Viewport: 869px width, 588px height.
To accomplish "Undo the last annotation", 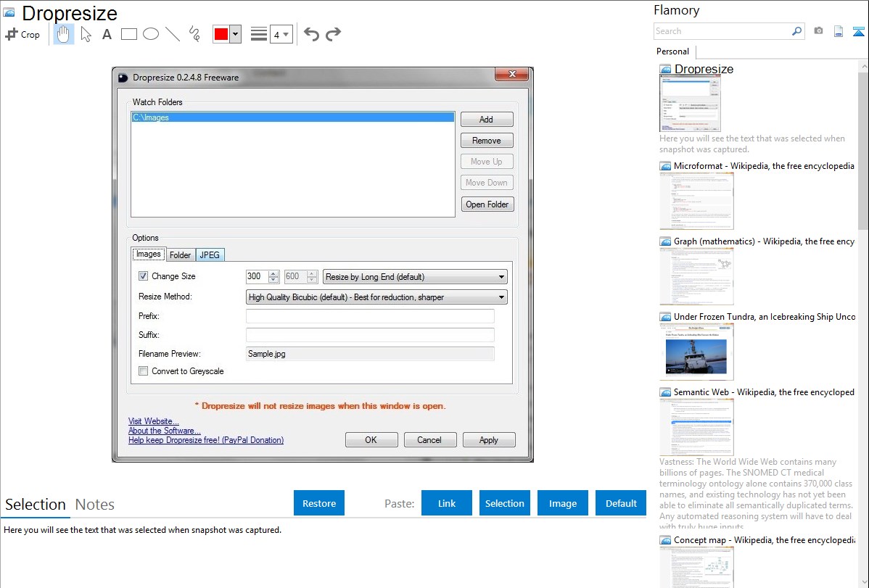I will pos(311,34).
